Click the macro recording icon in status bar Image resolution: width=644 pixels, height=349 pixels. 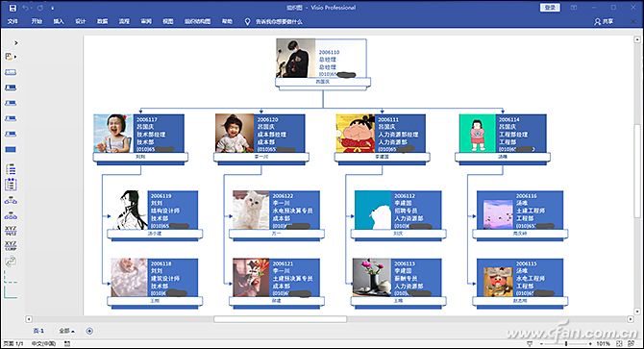tap(67, 343)
